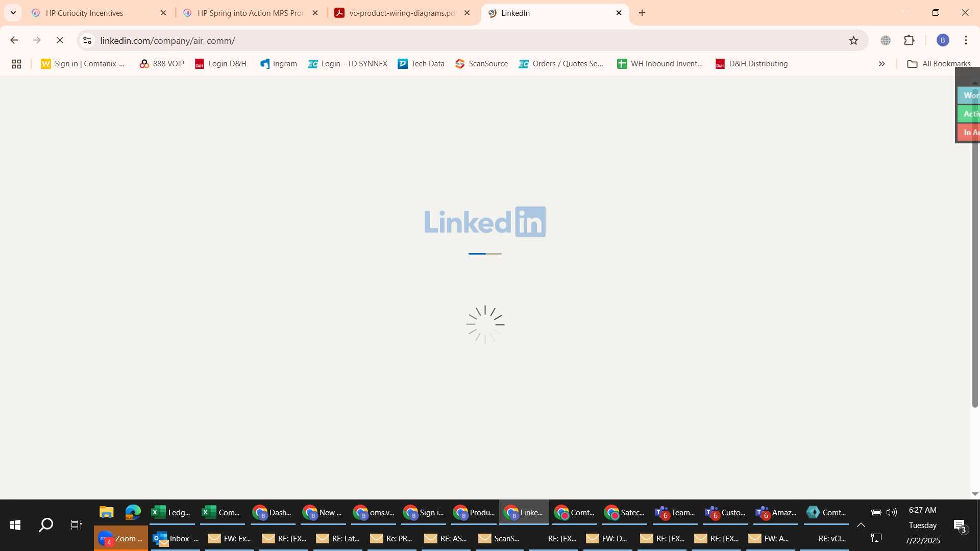The height and width of the screenshot is (551, 980).
Task: Stop loading the page
Action: [60, 40]
